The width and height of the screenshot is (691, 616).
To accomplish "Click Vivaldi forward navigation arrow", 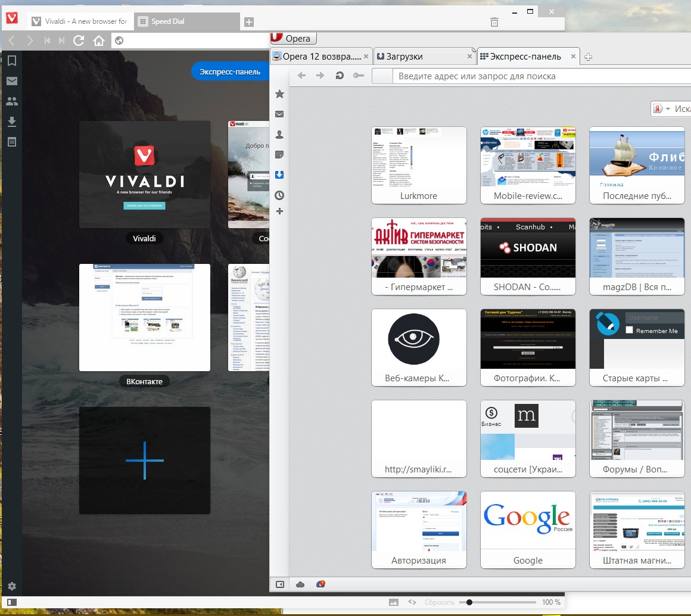I will coord(30,41).
